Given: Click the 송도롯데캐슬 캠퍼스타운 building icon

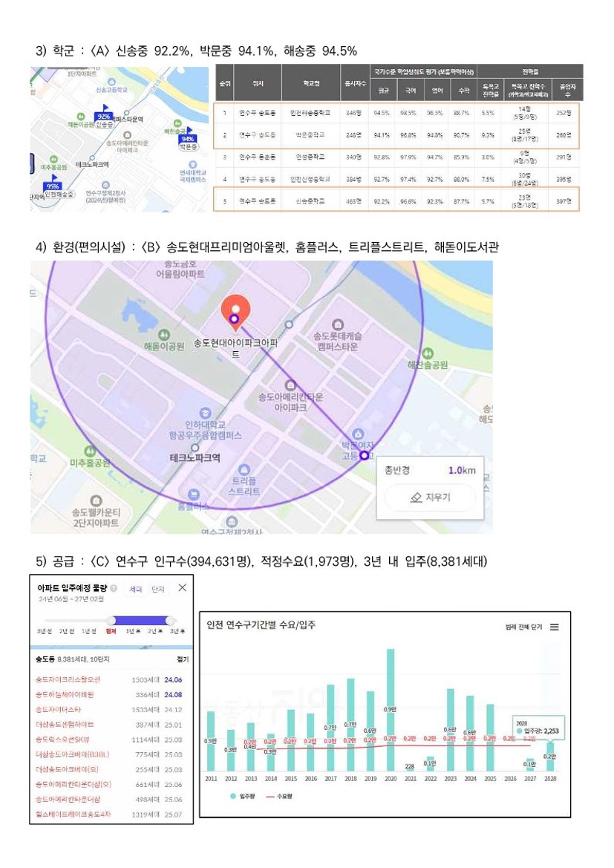Looking at the screenshot, I should pos(338,324).
